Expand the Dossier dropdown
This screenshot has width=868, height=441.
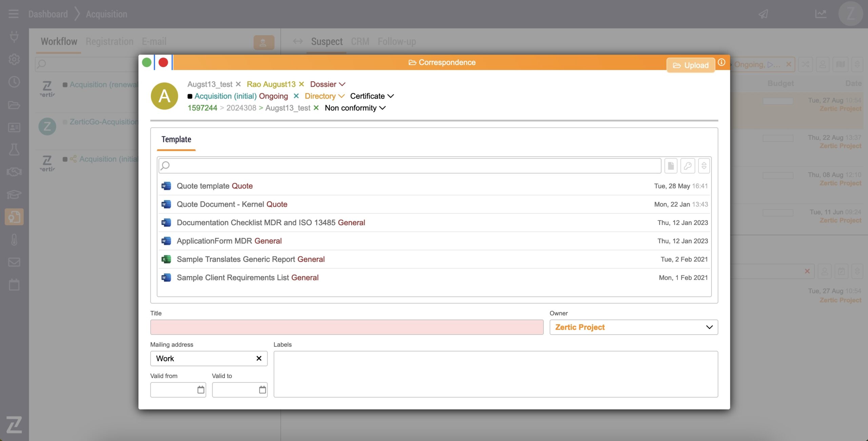tap(328, 84)
